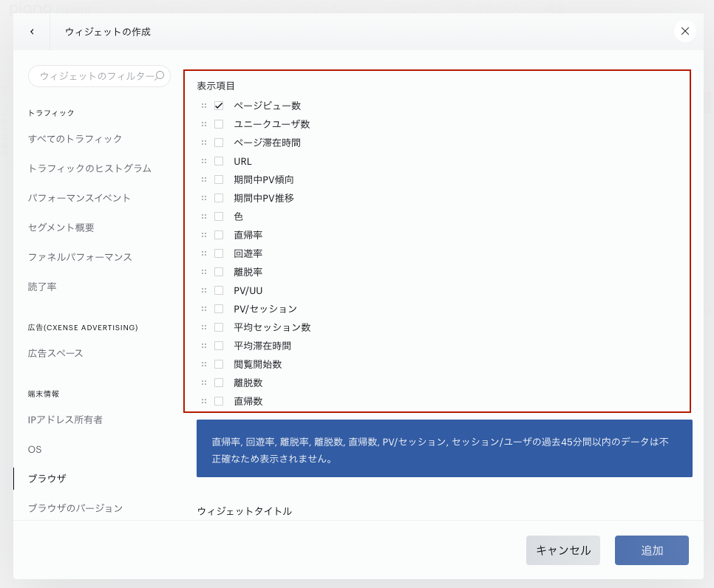Grab drag handle beside 閲覧開始数
The width and height of the screenshot is (714, 588).
tap(204, 364)
